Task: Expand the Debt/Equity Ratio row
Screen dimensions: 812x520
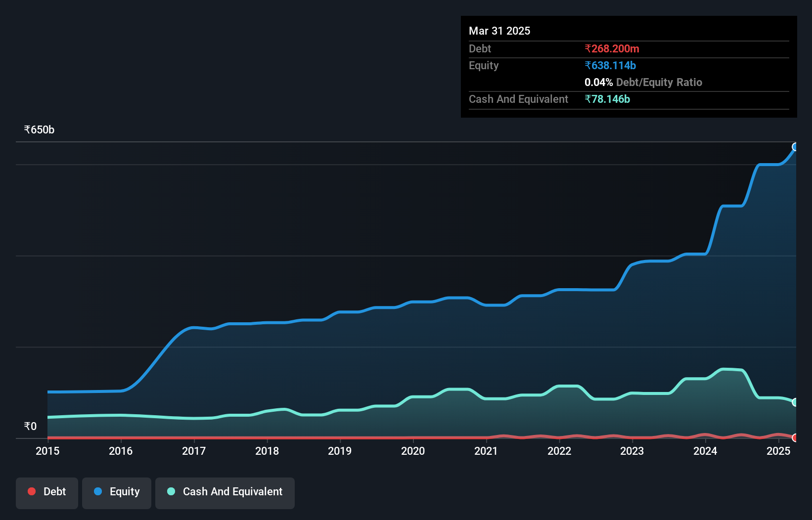Action: pos(643,82)
